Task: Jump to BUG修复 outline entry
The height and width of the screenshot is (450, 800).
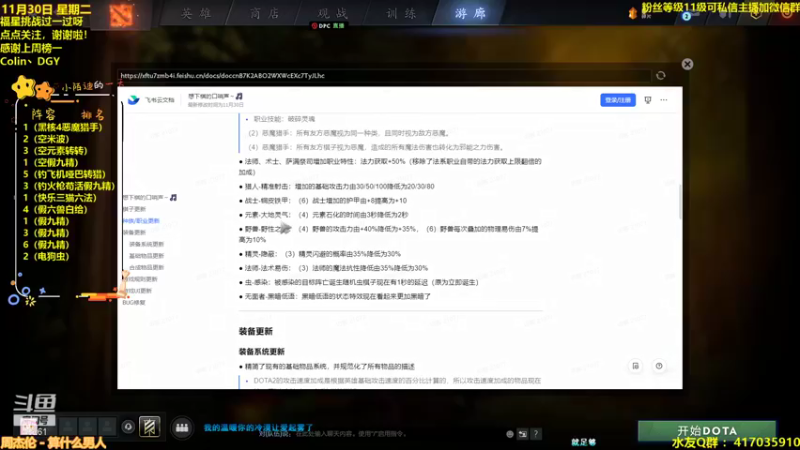Action: tap(134, 303)
